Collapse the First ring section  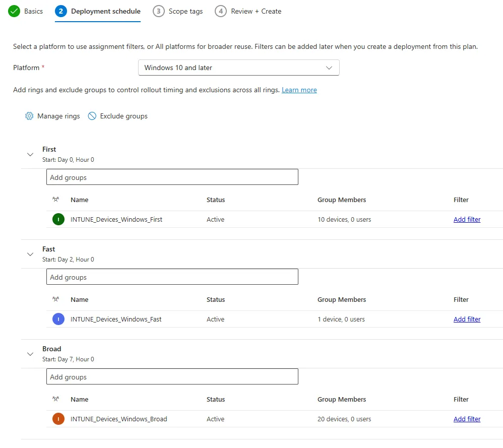30,155
